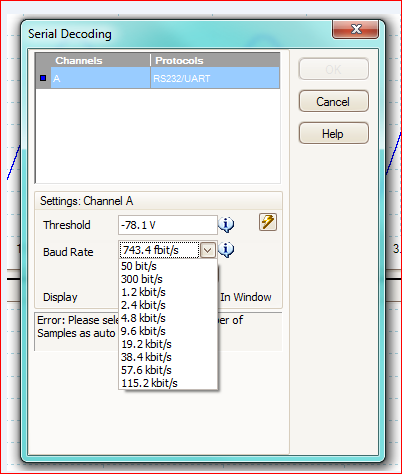Open Help for Serial Decoding
Image resolution: width=402 pixels, height=474 pixels.
(x=334, y=133)
